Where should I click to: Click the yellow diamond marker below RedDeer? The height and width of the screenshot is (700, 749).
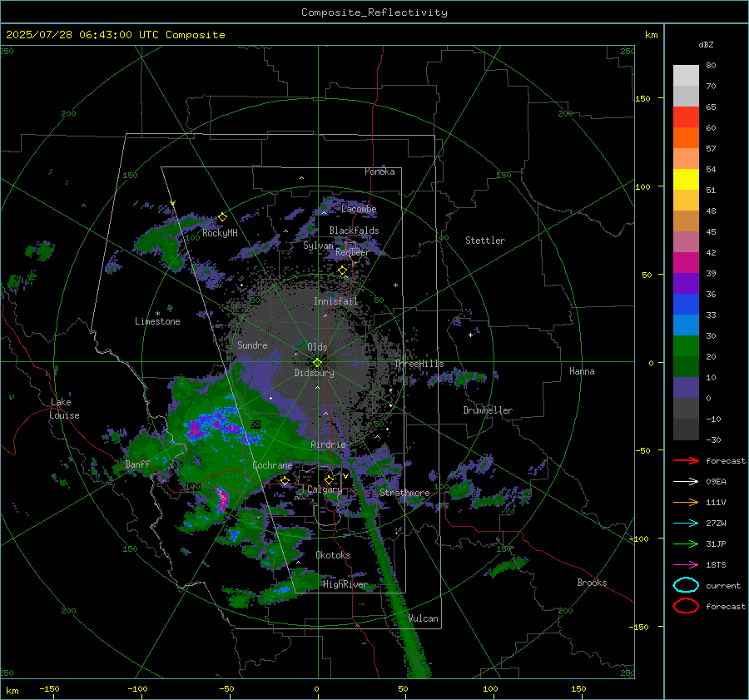[343, 271]
